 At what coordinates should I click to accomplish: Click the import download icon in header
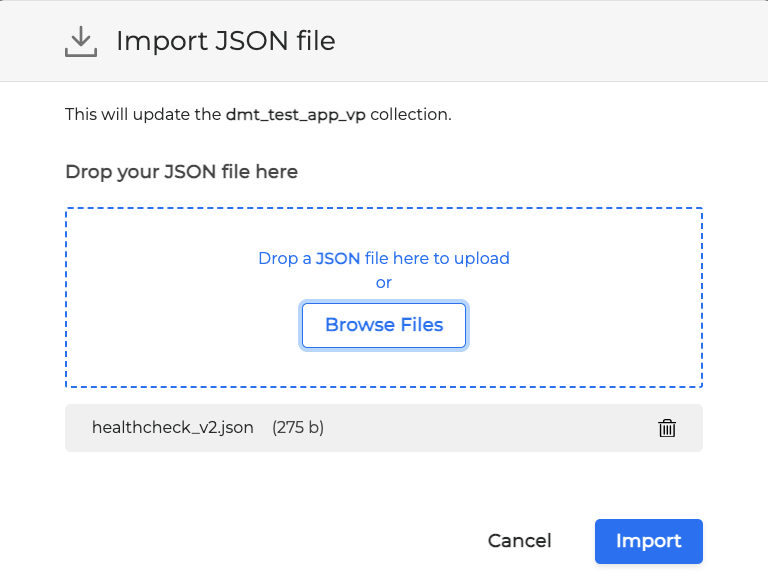pyautogui.click(x=80, y=41)
